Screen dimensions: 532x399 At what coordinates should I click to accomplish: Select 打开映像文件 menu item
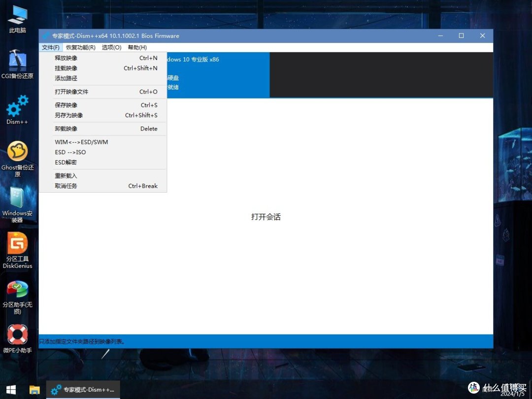[x=103, y=92]
